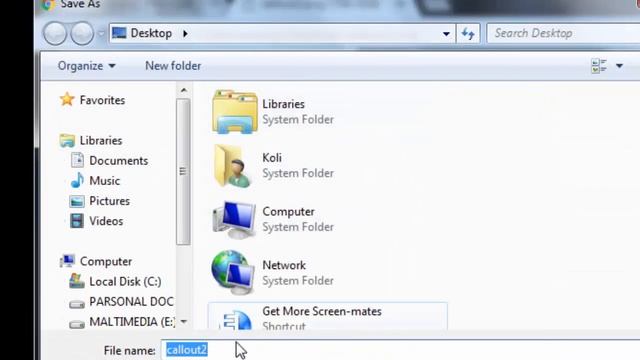640x360 pixels.
Task: Select the Get More Screen-mates shortcut icon
Action: pos(237,320)
